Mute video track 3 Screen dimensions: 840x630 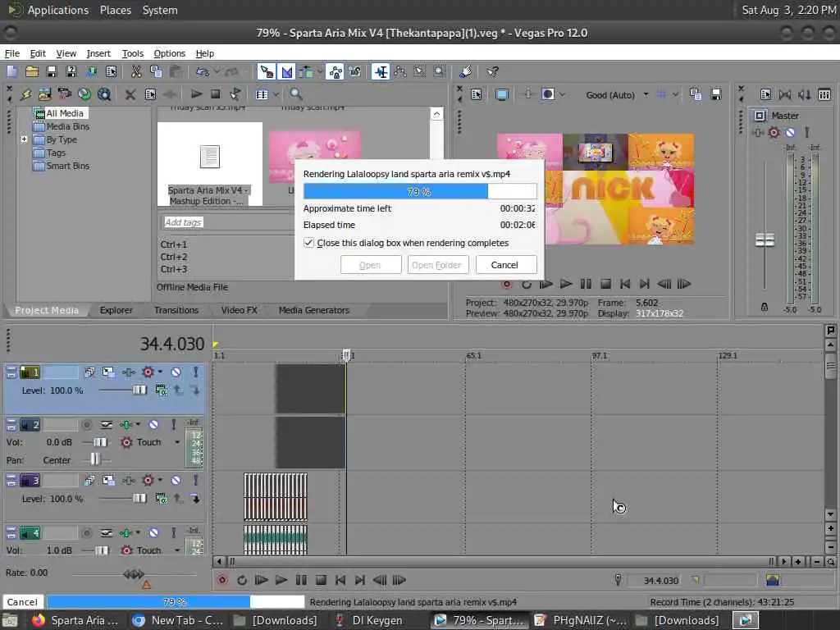point(176,480)
